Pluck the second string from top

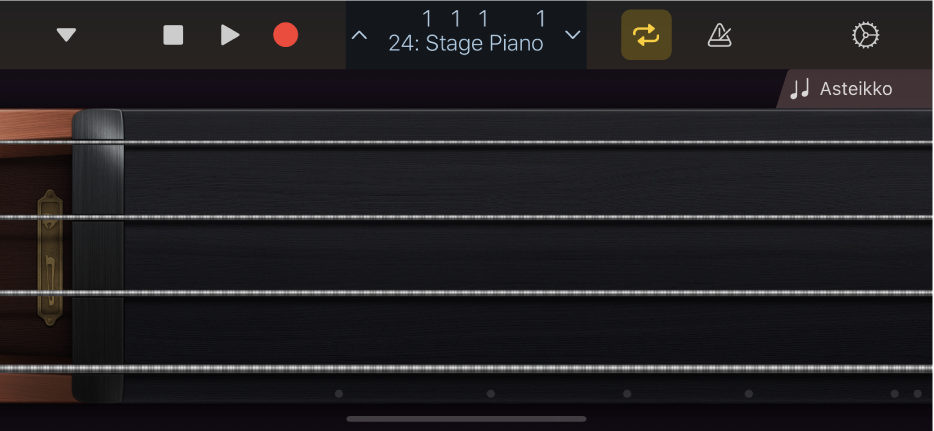pos(520,217)
